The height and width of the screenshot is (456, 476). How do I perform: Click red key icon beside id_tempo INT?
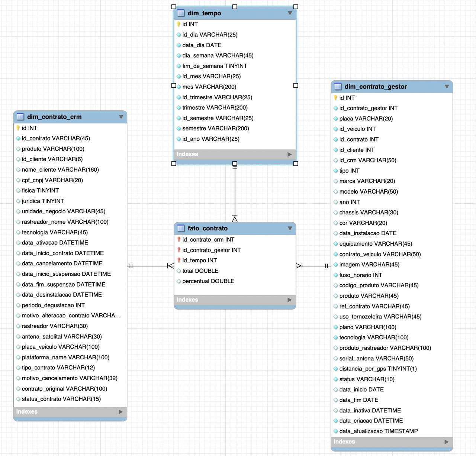[179, 261]
